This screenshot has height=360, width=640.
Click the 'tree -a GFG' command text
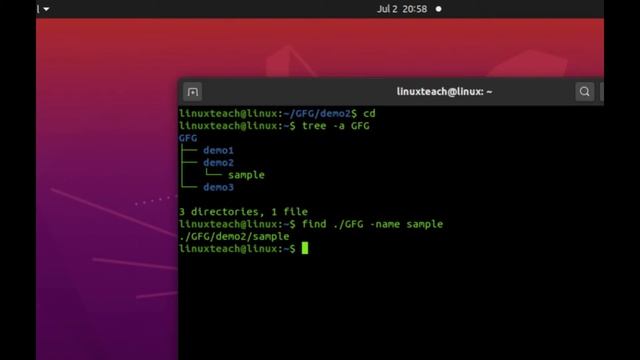[336, 126]
